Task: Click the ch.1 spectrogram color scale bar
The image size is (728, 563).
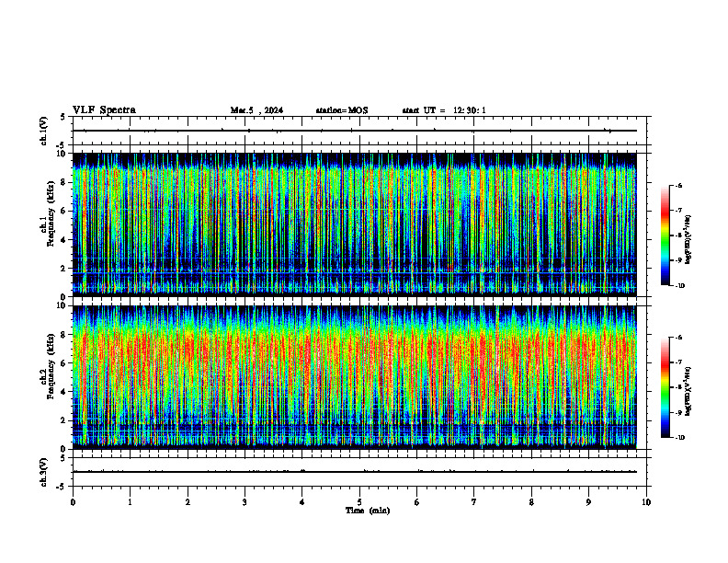Action: (665, 236)
